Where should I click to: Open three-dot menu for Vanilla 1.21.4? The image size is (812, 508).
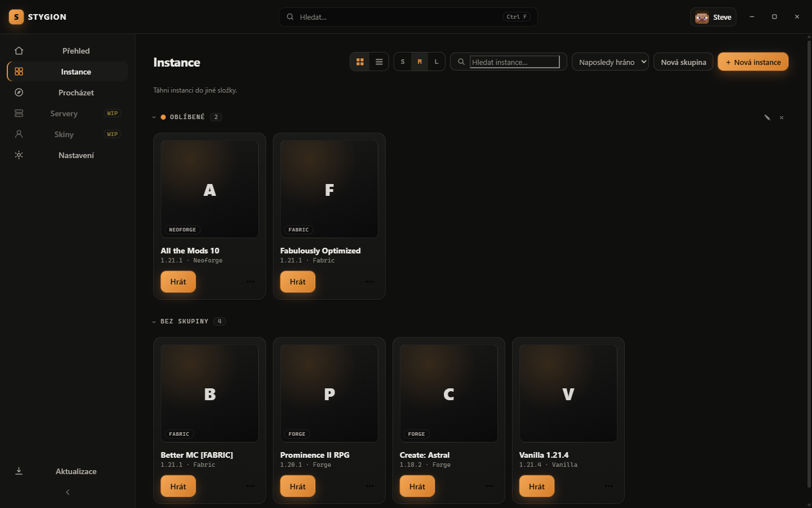609,486
